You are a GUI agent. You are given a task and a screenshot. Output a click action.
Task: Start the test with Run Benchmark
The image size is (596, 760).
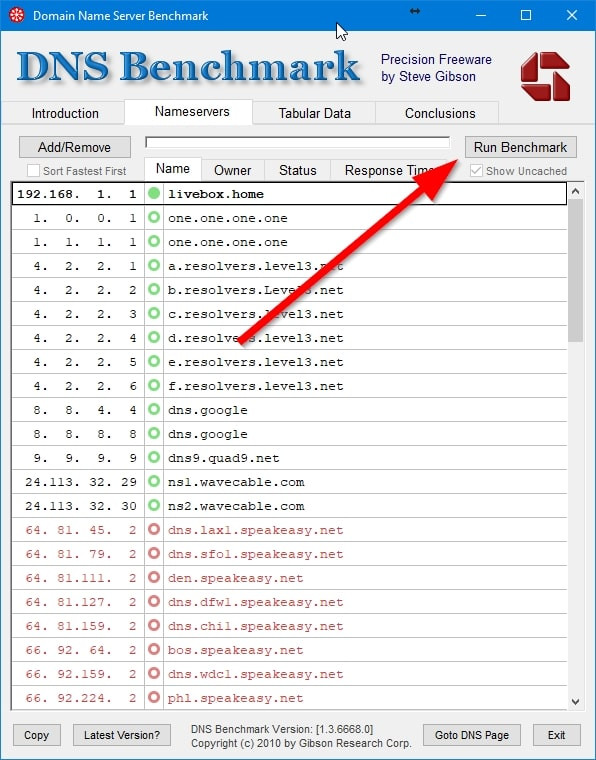pos(520,147)
